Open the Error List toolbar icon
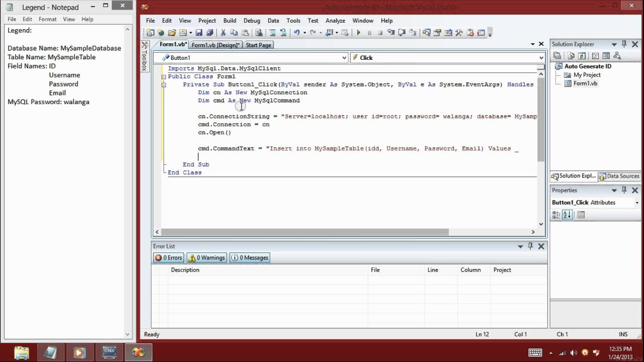 (x=470, y=33)
